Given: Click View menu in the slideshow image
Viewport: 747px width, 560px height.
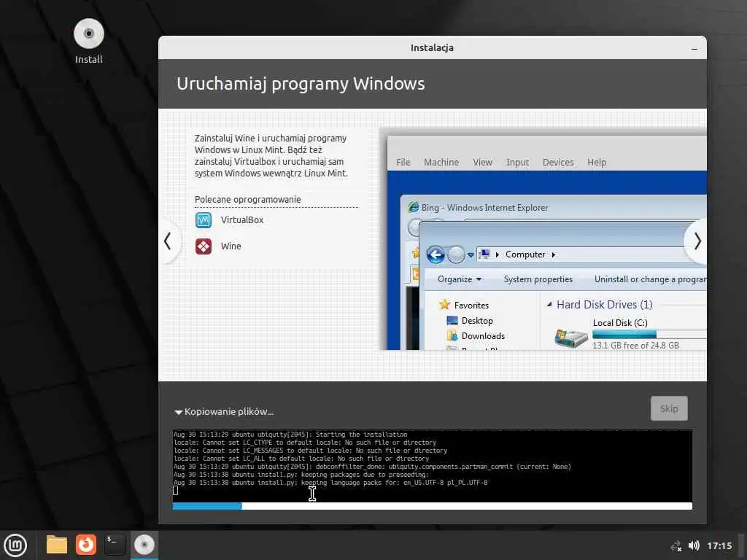Looking at the screenshot, I should tap(483, 163).
